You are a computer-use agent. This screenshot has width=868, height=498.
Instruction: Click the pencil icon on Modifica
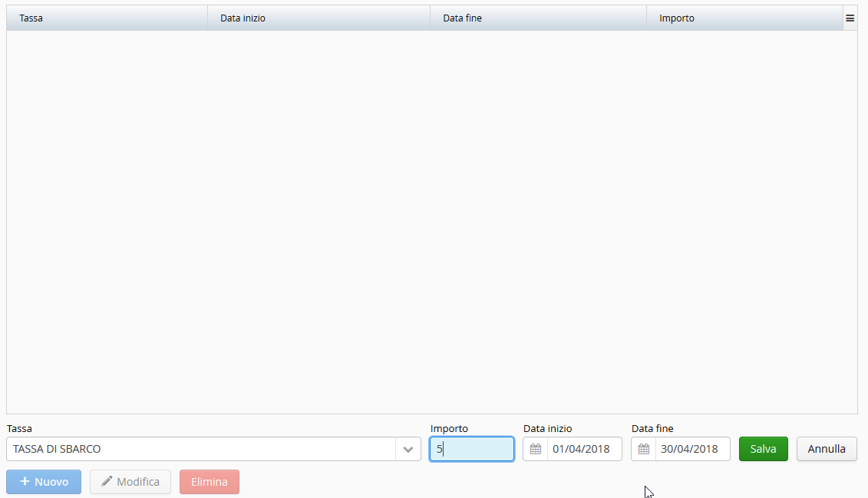point(107,482)
